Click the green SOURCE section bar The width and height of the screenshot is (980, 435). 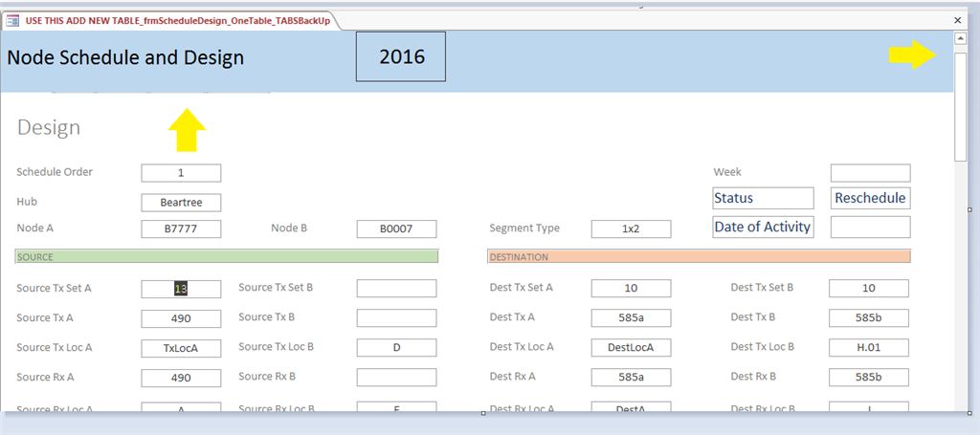227,256
